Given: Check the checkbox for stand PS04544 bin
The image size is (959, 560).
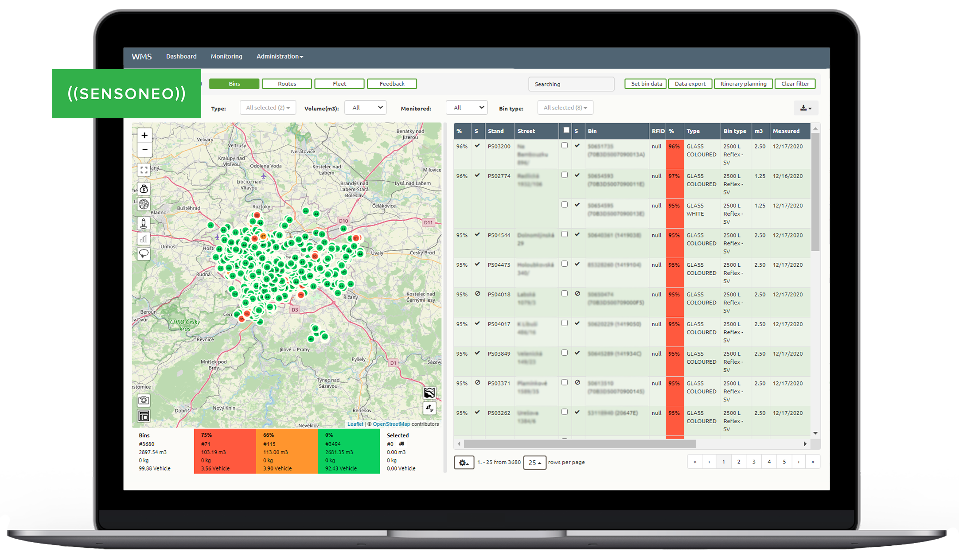Looking at the screenshot, I should 565,234.
